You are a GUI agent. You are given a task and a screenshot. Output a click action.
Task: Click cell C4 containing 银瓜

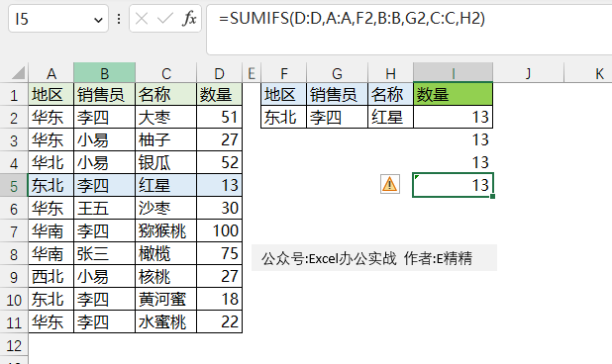(x=166, y=162)
